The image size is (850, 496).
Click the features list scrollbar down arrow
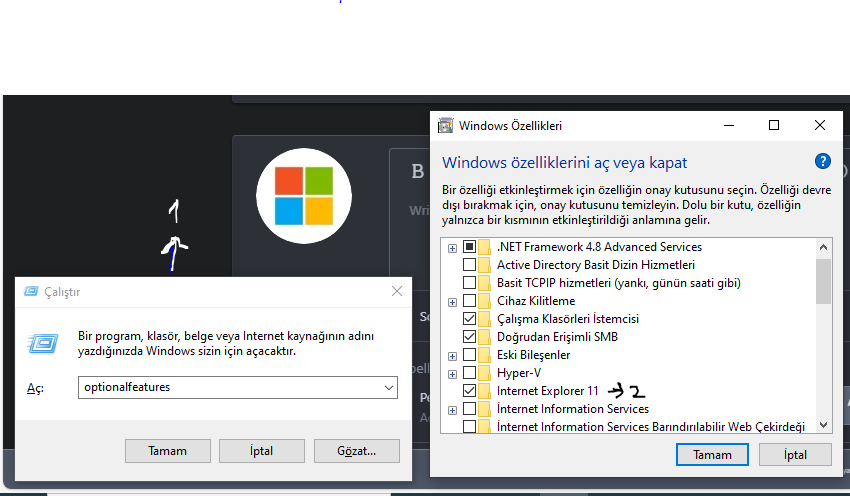pyautogui.click(x=823, y=425)
